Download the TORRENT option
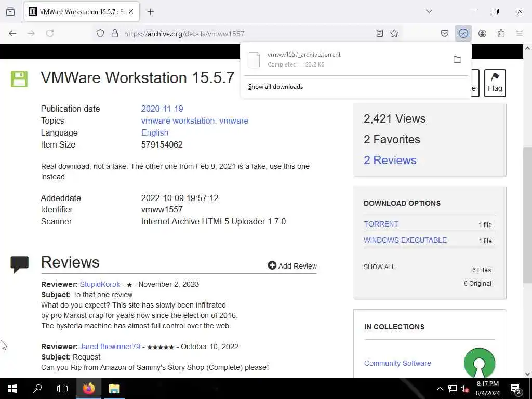 point(381,224)
